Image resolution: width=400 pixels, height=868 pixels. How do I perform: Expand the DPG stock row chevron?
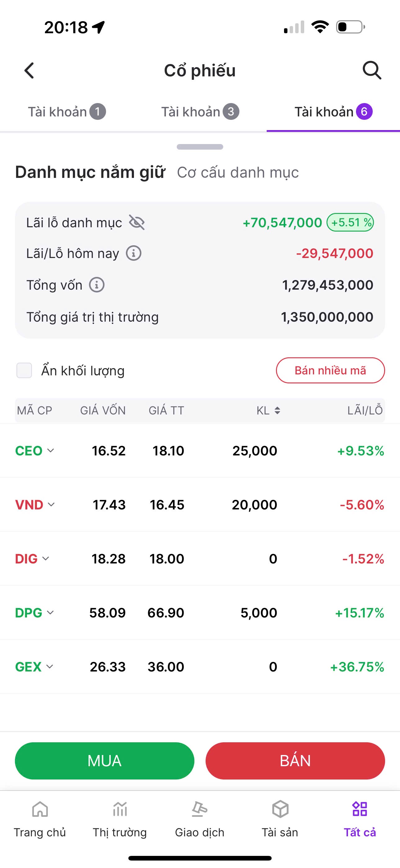point(50,612)
